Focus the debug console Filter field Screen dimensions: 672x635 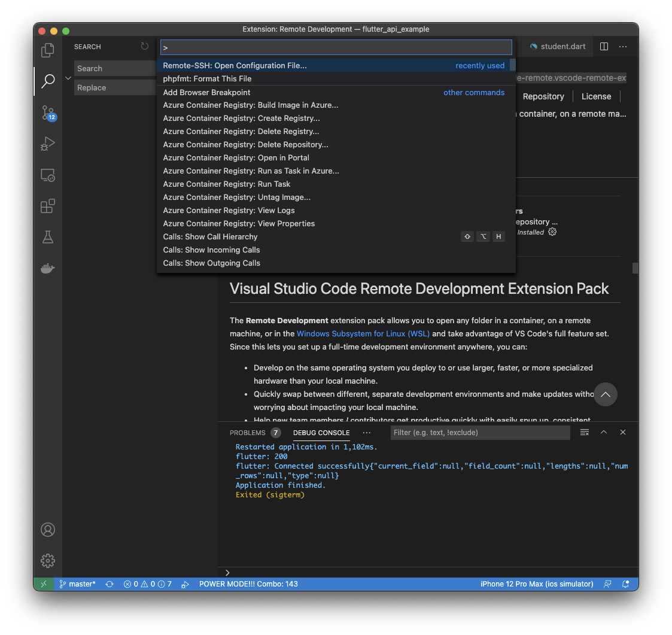coord(480,433)
